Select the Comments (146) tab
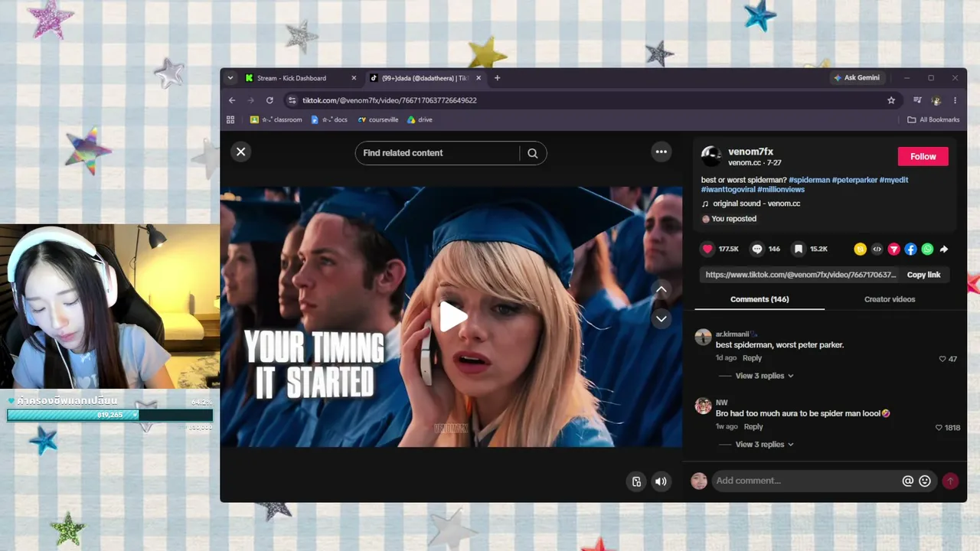The image size is (980, 551). pos(759,299)
